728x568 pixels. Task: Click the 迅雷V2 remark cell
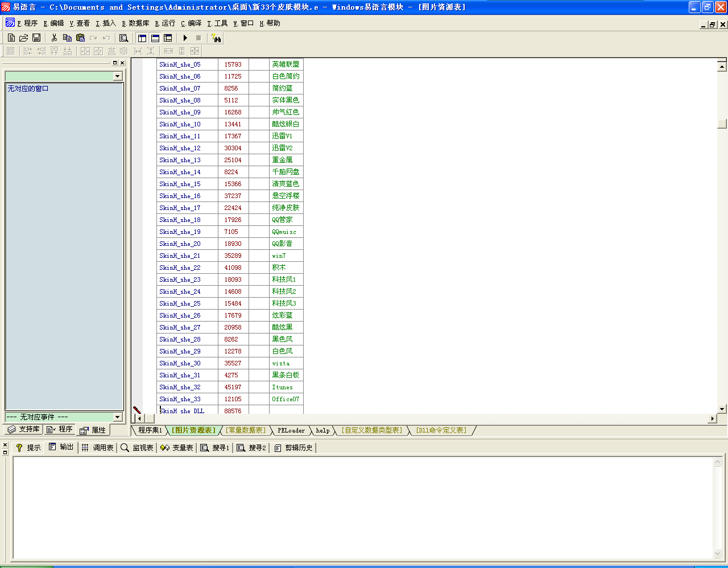[x=282, y=148]
